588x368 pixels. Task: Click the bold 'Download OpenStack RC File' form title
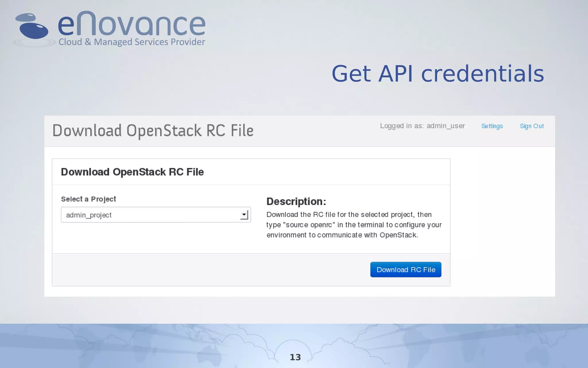click(x=132, y=172)
